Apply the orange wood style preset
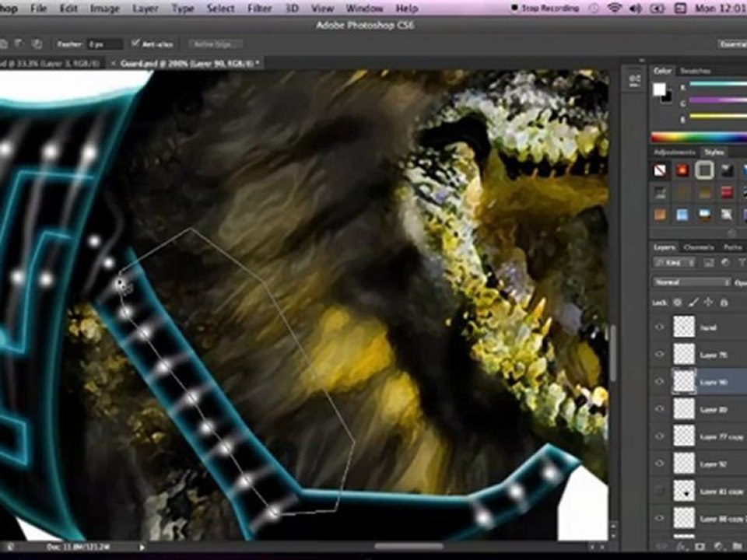 point(660,215)
